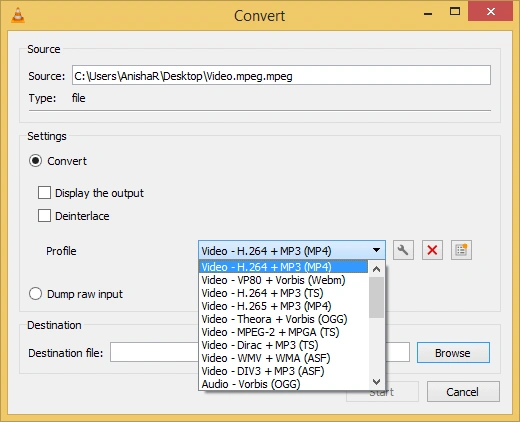The image size is (520, 422).
Task: Click profile list scroll down arrow
Action: tap(377, 382)
